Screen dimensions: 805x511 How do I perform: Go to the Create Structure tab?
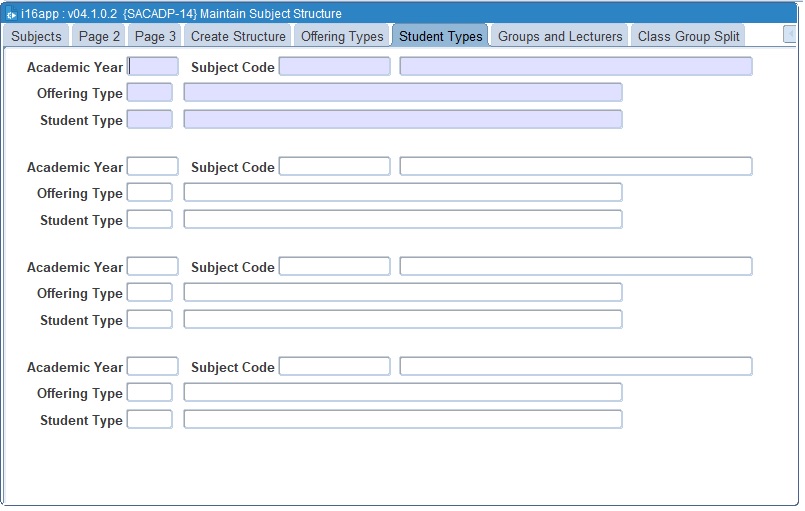pyautogui.click(x=238, y=36)
